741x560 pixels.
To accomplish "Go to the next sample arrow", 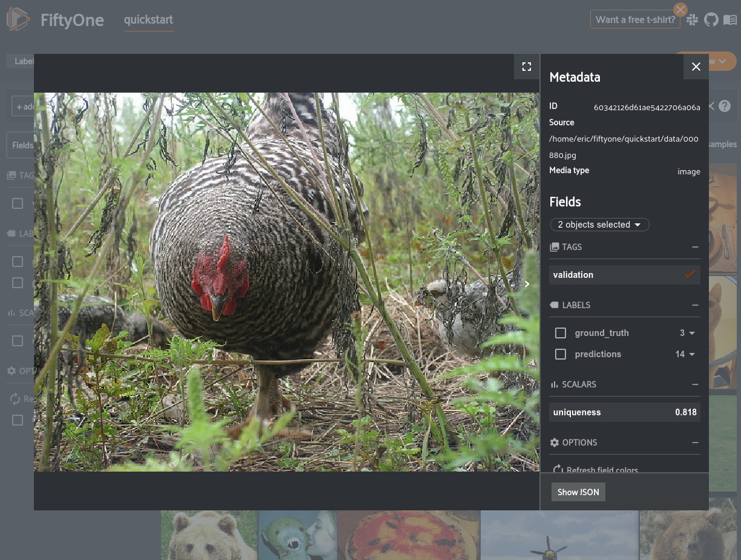I will (x=527, y=283).
